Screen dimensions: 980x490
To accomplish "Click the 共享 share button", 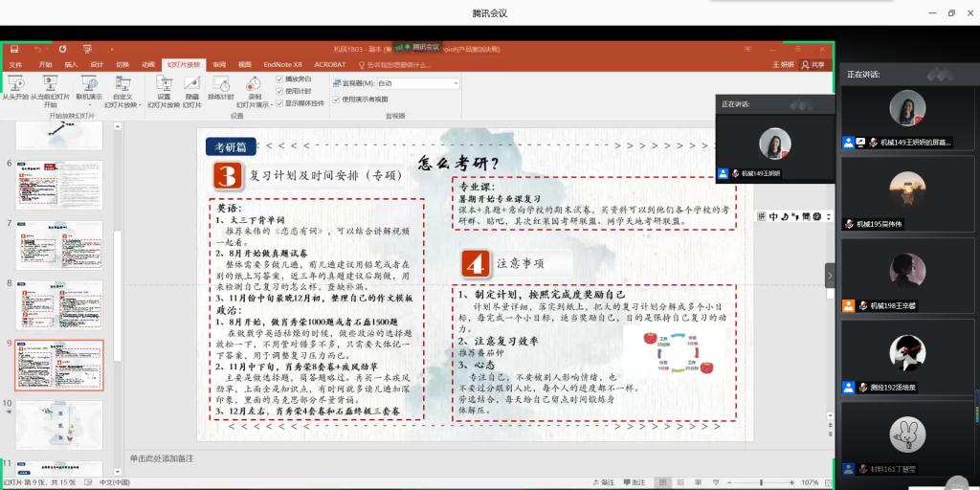I will (x=813, y=65).
